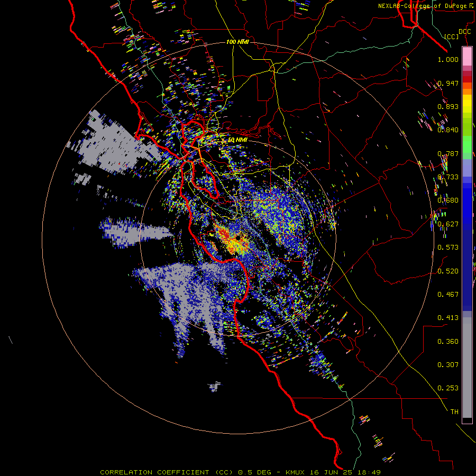Image resolution: width=476 pixels, height=476 pixels.
Task: Click the [CC] label above the color scale
Action: pos(452,36)
